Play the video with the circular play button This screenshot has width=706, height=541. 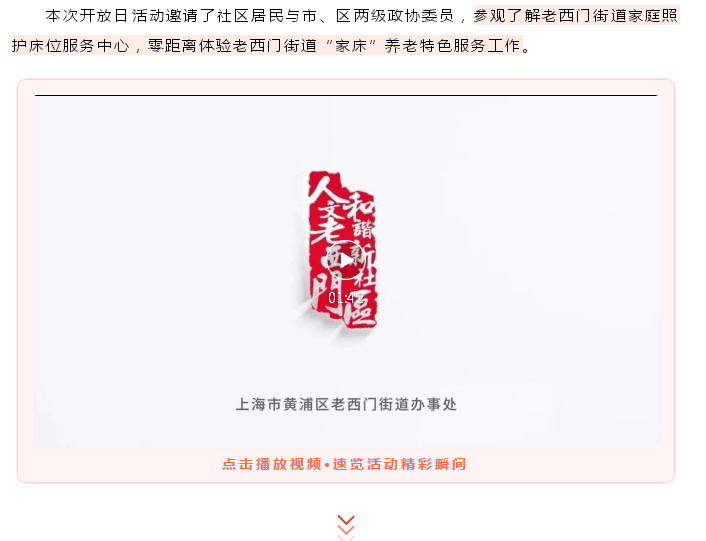point(345,260)
